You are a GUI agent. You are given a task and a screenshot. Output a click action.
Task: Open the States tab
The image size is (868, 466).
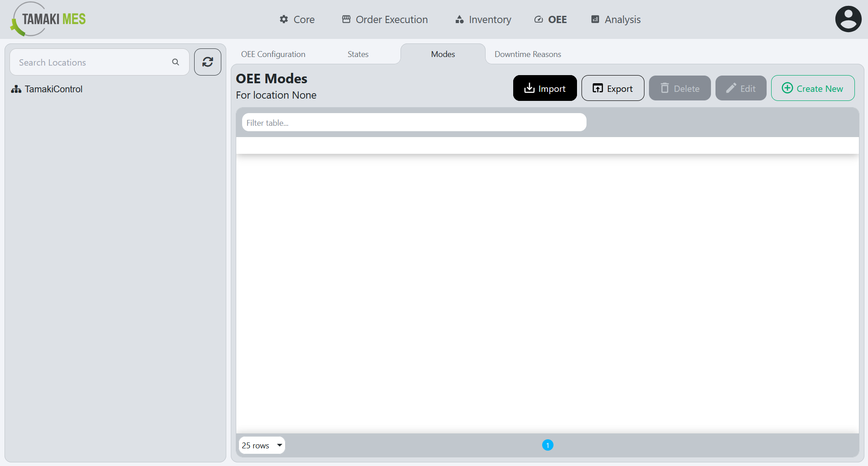358,54
